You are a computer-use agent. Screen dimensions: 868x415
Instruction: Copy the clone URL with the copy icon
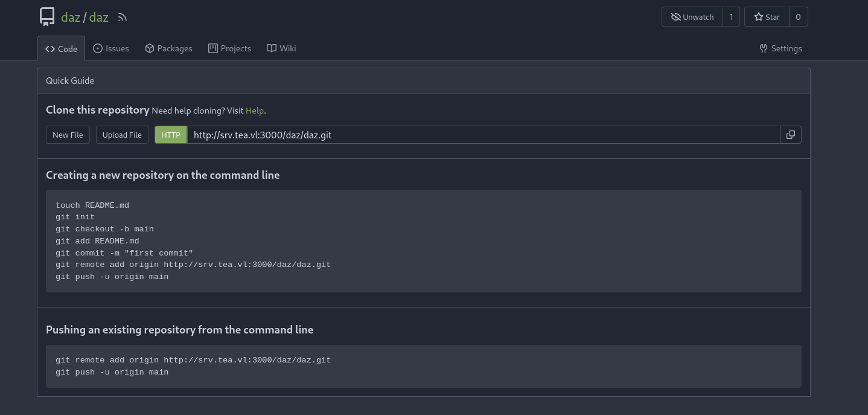pos(790,135)
